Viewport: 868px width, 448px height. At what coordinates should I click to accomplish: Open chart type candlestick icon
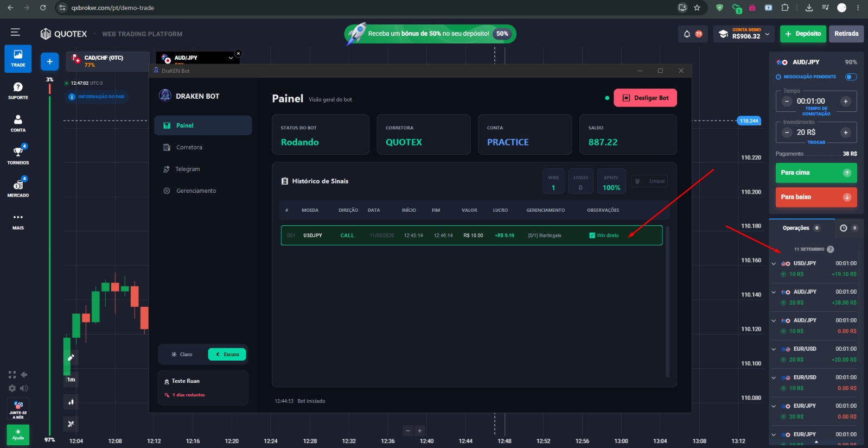point(71,402)
